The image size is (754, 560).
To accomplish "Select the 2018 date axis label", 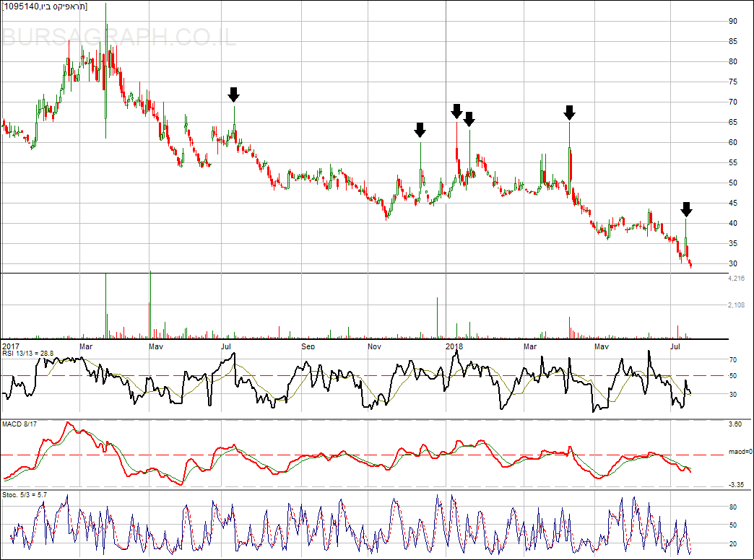I will tap(454, 346).
